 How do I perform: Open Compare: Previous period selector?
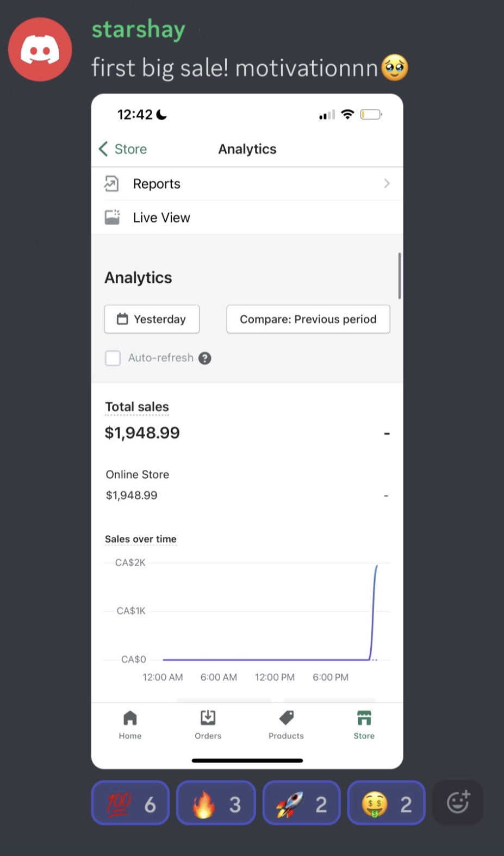[308, 319]
